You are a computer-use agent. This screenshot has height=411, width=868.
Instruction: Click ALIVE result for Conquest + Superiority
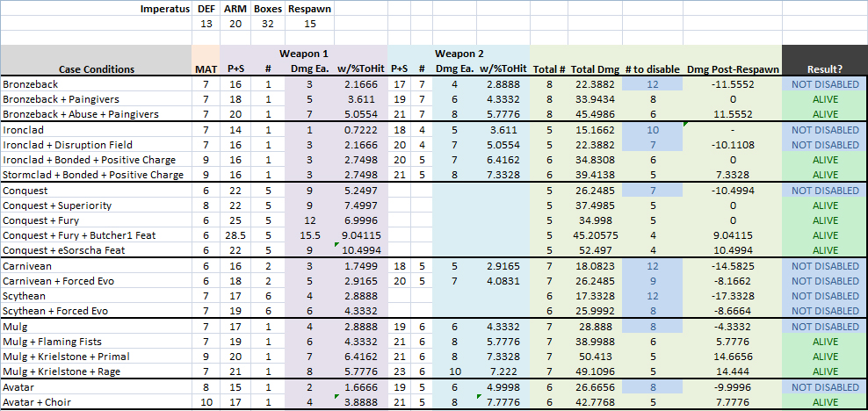(825, 205)
